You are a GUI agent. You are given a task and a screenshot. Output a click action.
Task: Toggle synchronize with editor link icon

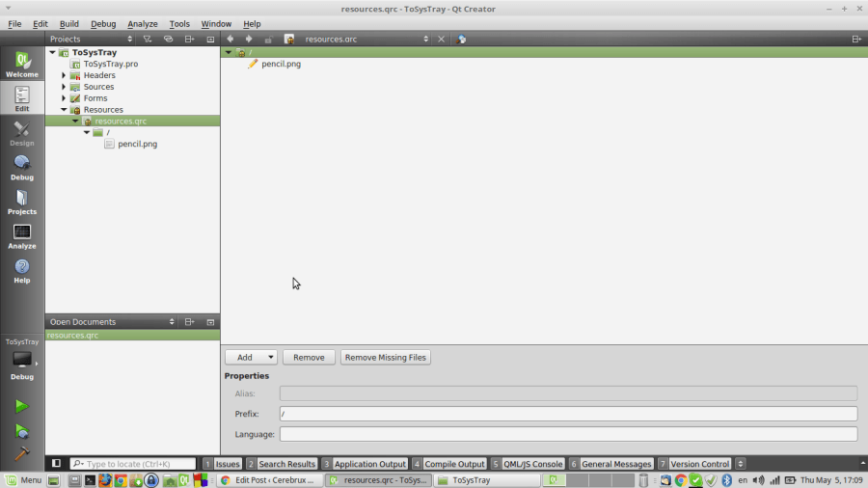click(168, 40)
